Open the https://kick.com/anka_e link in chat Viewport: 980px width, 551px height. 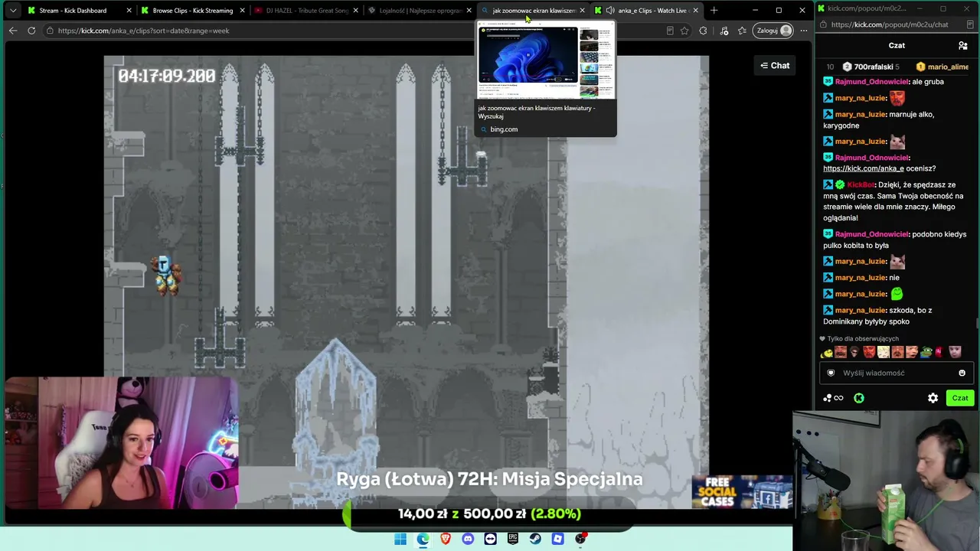tap(864, 168)
